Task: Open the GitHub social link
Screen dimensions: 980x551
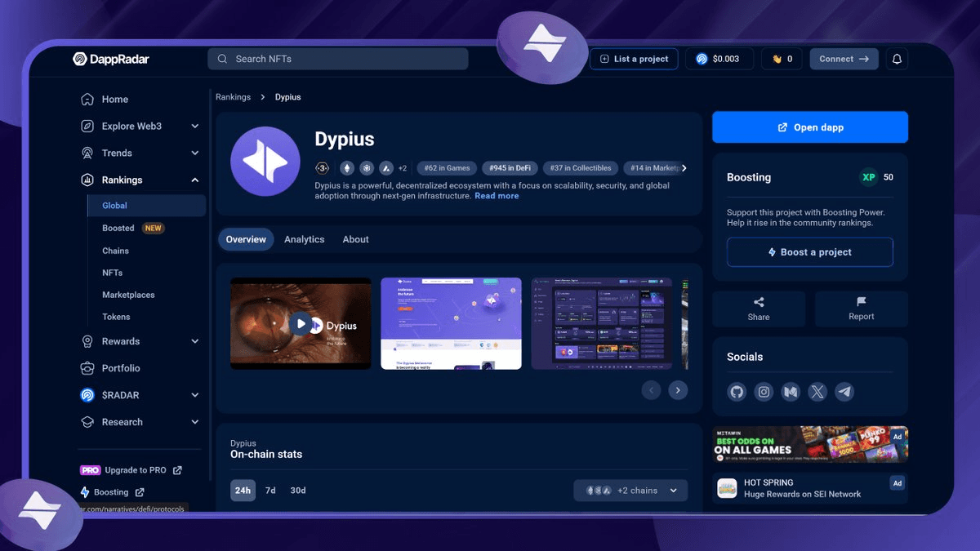Action: 737,392
